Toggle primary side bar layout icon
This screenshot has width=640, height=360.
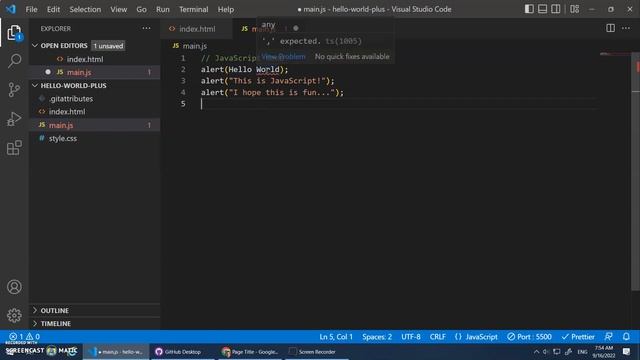click(529, 9)
